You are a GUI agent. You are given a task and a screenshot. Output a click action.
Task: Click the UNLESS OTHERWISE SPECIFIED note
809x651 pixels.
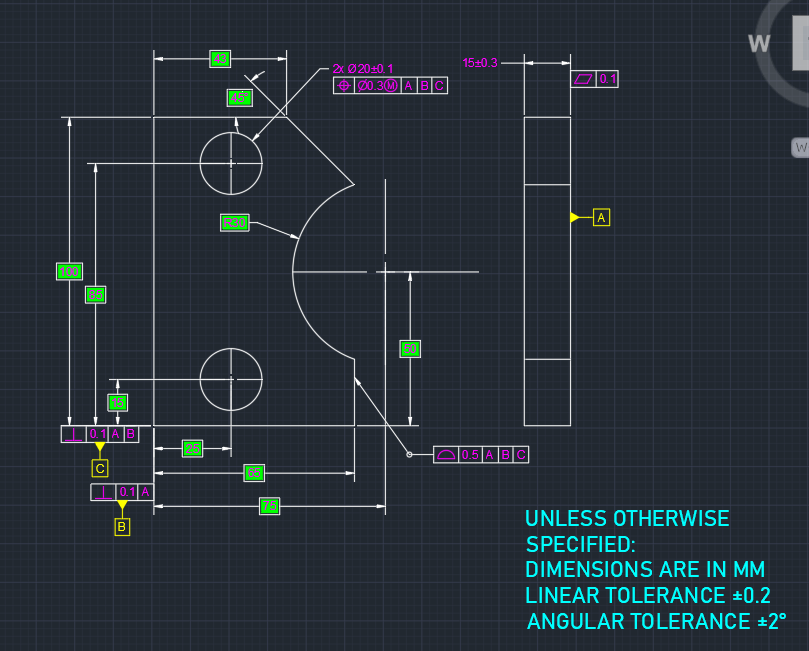pyautogui.click(x=627, y=531)
